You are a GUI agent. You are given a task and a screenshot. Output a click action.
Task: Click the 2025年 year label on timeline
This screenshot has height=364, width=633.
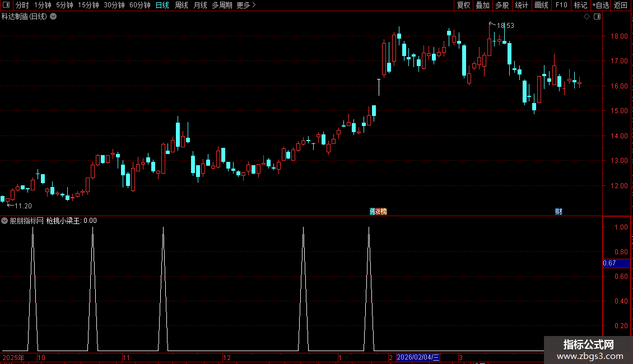coord(13,357)
